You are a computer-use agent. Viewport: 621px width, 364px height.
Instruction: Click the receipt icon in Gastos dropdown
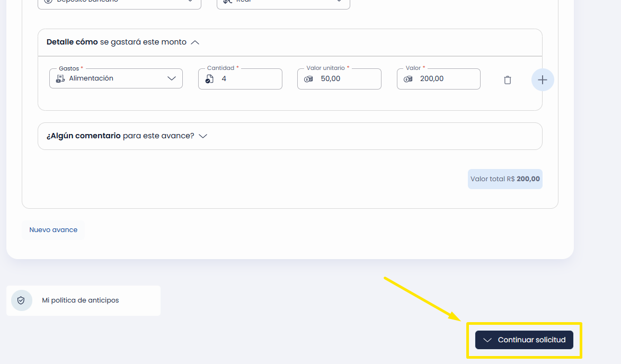pyautogui.click(x=60, y=79)
